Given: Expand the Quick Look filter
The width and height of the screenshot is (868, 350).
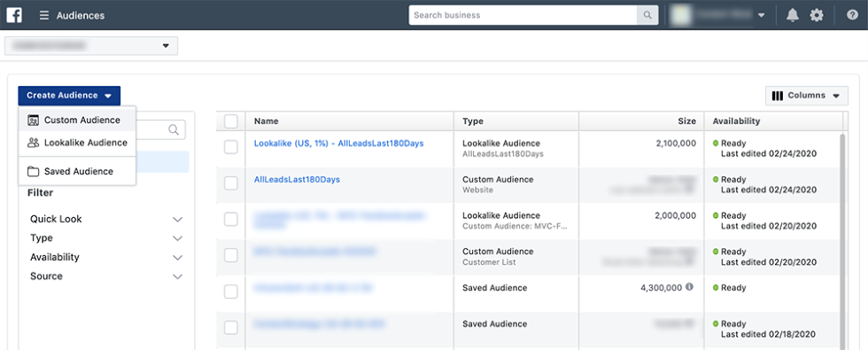Looking at the screenshot, I should pos(106,220).
